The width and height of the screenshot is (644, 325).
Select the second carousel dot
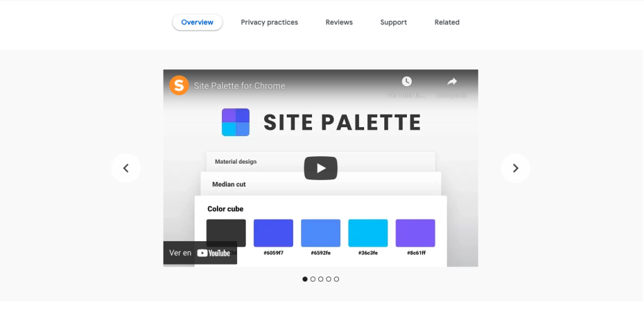coord(313,279)
